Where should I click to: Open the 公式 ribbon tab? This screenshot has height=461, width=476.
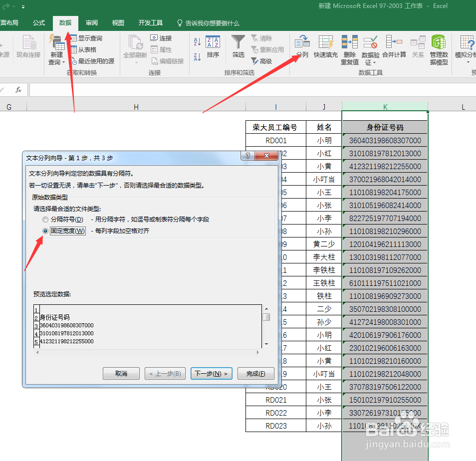(x=39, y=23)
